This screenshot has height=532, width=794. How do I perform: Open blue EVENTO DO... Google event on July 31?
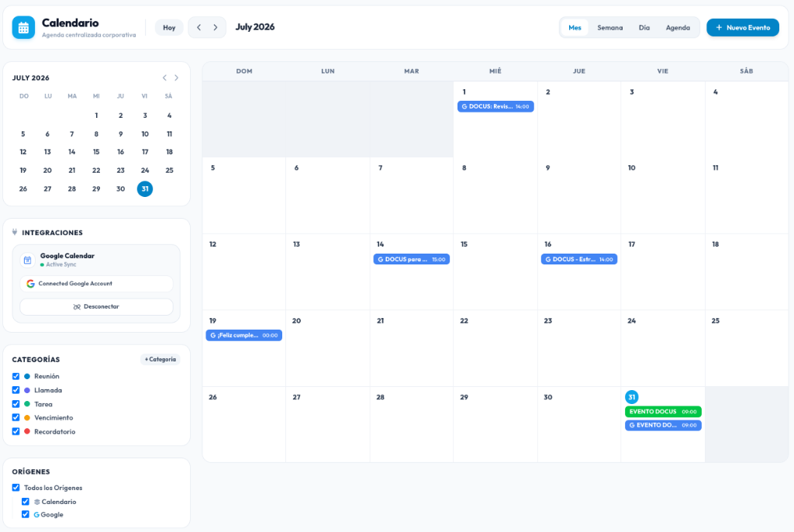click(663, 425)
